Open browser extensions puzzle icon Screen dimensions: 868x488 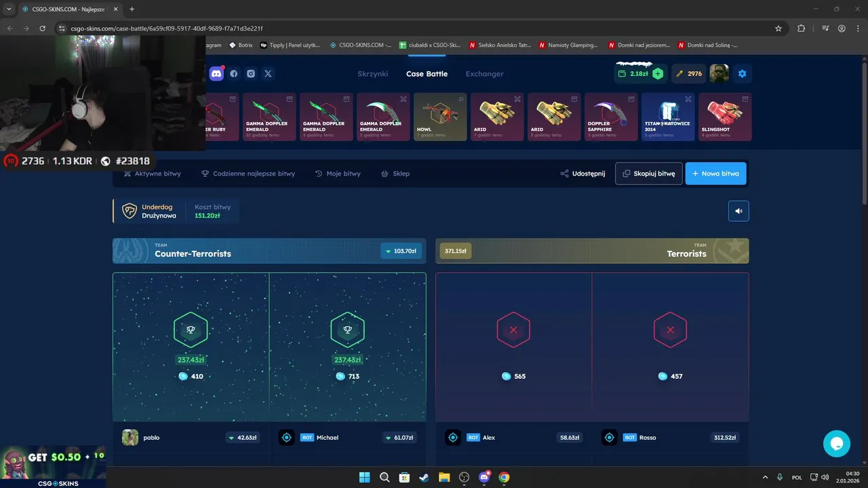tap(802, 28)
